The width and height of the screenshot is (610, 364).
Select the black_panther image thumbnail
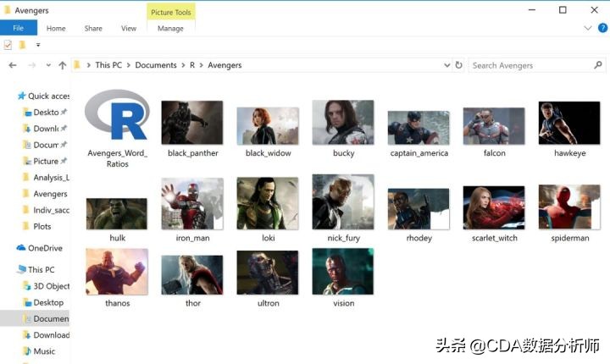[192, 123]
